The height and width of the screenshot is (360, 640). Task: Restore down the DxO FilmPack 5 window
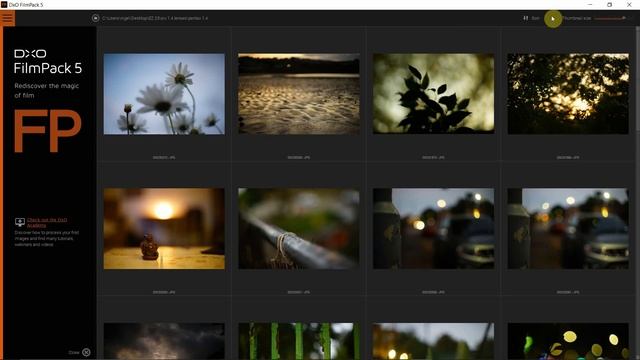pyautogui.click(x=609, y=4)
